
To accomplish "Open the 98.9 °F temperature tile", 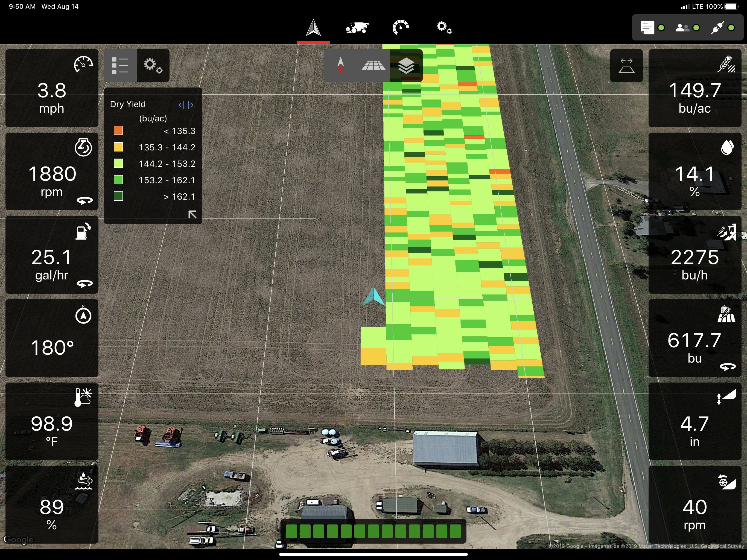I will [52, 421].
